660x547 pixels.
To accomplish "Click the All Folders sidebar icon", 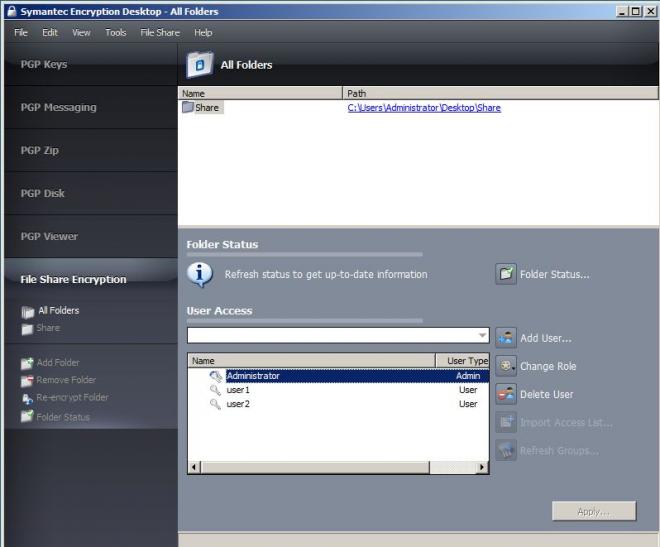I will pos(27,312).
